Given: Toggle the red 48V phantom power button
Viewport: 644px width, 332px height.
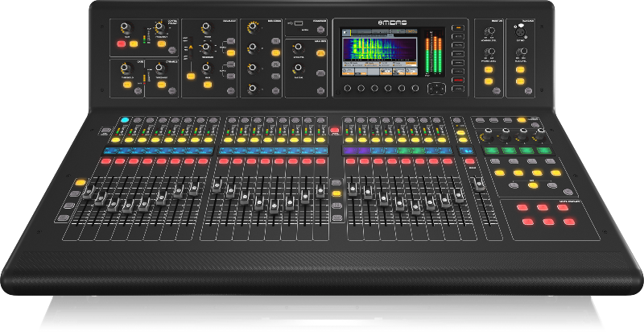Looking at the screenshot, I should point(121,44).
